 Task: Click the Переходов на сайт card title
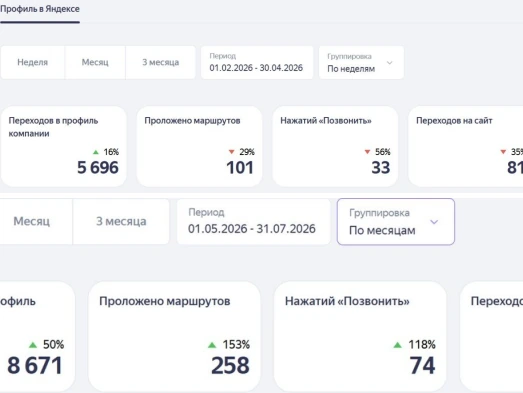pyautogui.click(x=454, y=121)
